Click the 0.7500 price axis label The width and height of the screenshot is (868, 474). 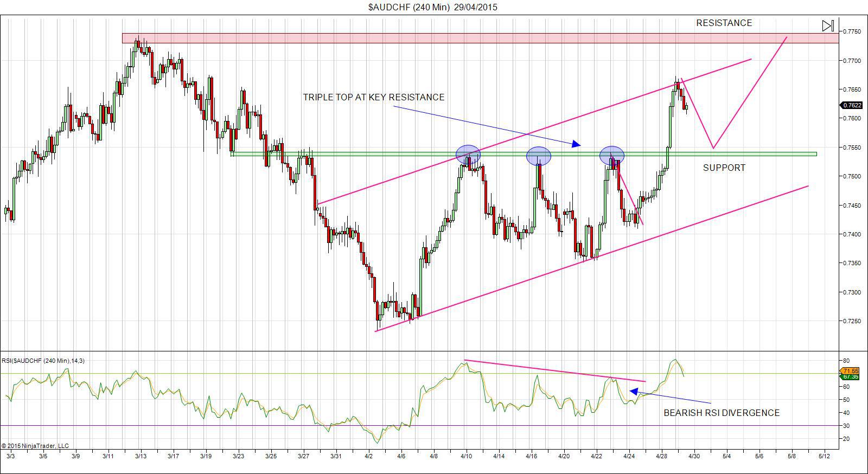pos(852,176)
